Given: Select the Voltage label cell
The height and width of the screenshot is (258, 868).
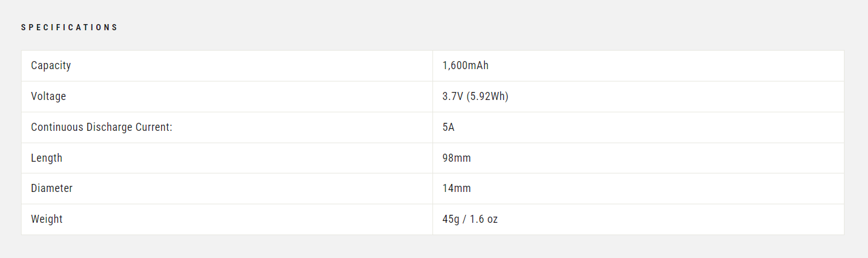Looking at the screenshot, I should (227, 96).
